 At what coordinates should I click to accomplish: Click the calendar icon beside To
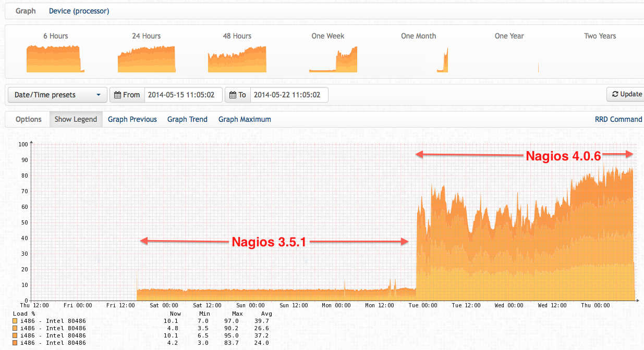click(233, 95)
